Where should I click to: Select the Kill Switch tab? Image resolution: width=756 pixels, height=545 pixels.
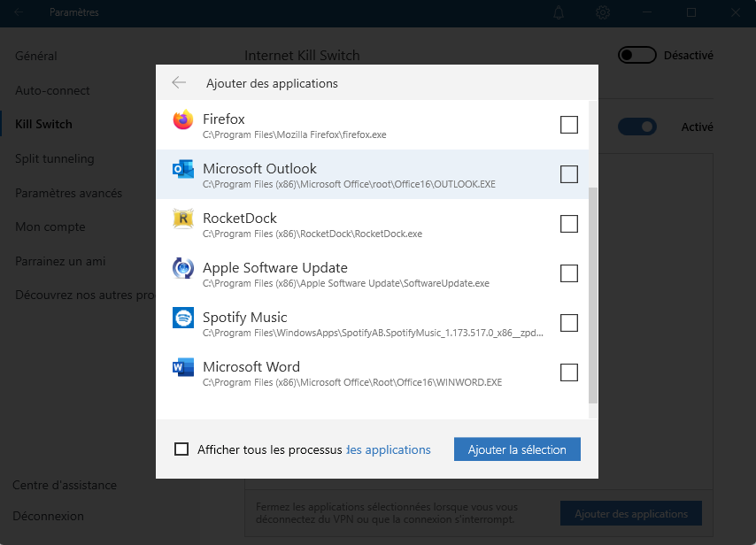click(x=44, y=125)
